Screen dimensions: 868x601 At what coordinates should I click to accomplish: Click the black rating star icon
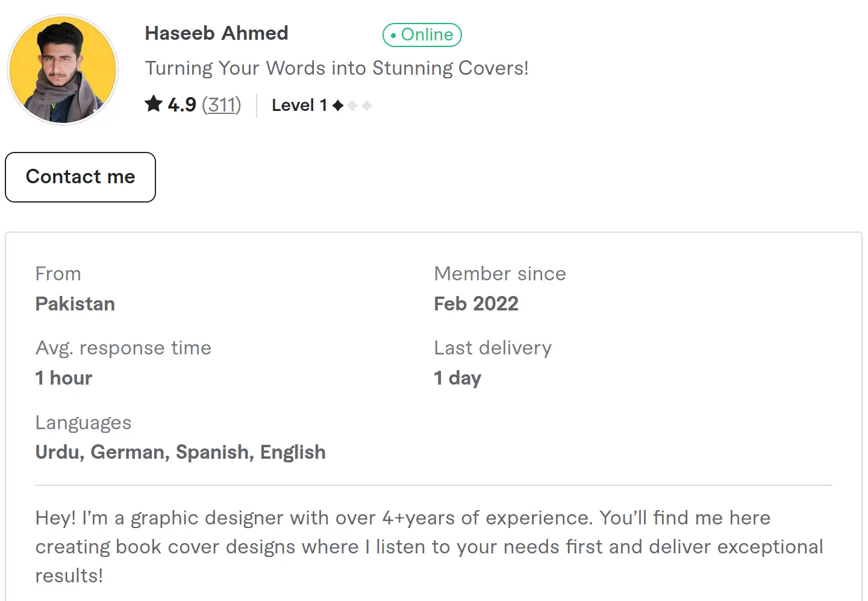click(154, 104)
